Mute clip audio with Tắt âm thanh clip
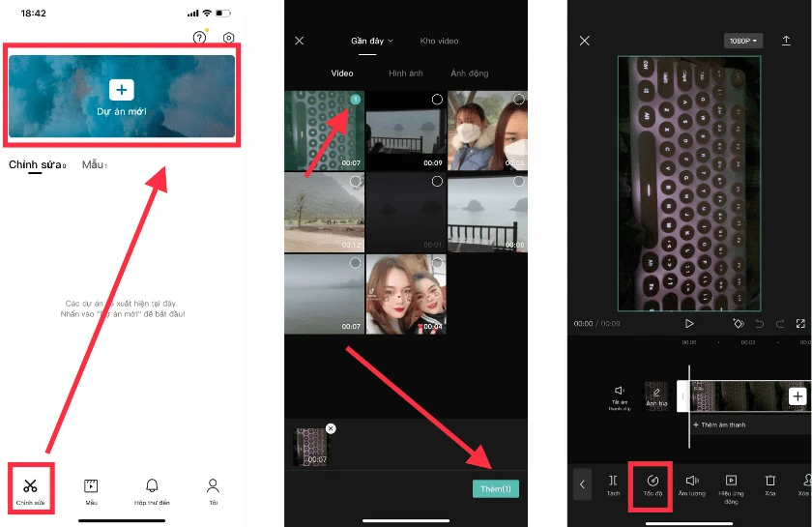Screen dimensions: 812x527 pos(620,397)
